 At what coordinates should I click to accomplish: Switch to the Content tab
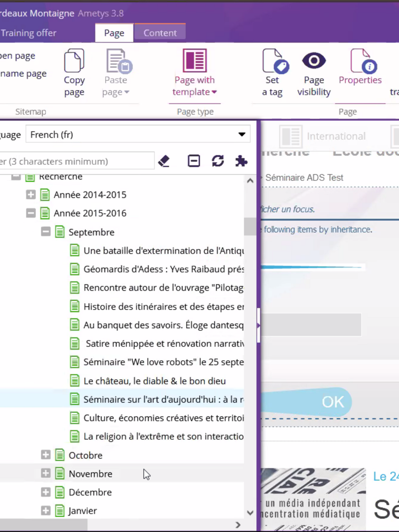pyautogui.click(x=160, y=33)
